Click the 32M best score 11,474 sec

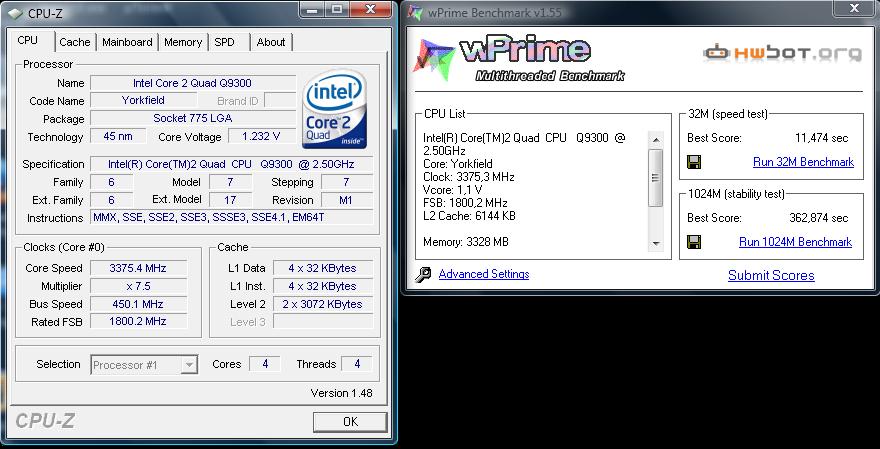click(822, 138)
